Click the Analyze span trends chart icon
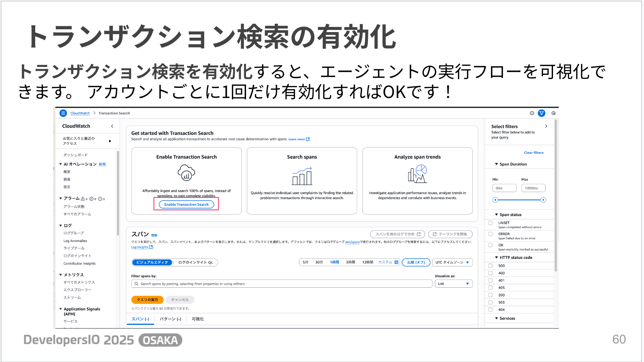 tap(417, 174)
